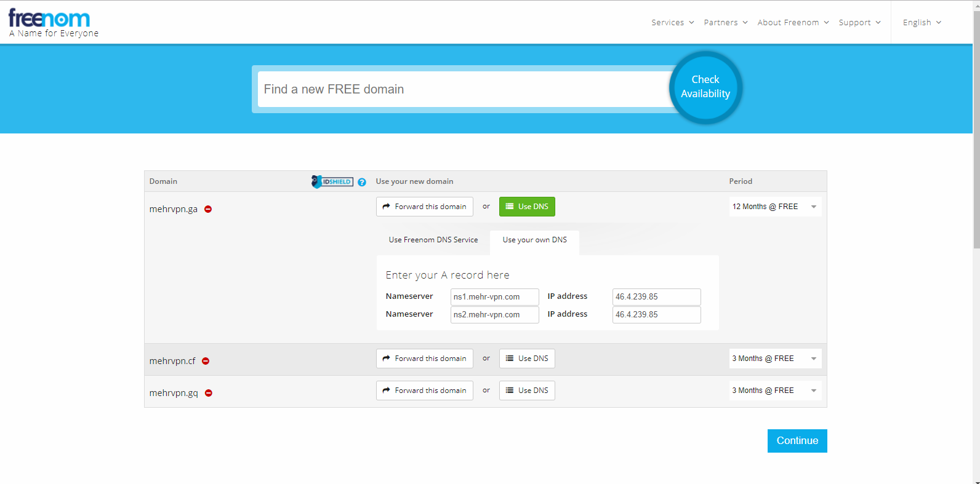Remove mehrvpn.cf with red minus icon
Screen dimensions: 980x484
coord(206,361)
